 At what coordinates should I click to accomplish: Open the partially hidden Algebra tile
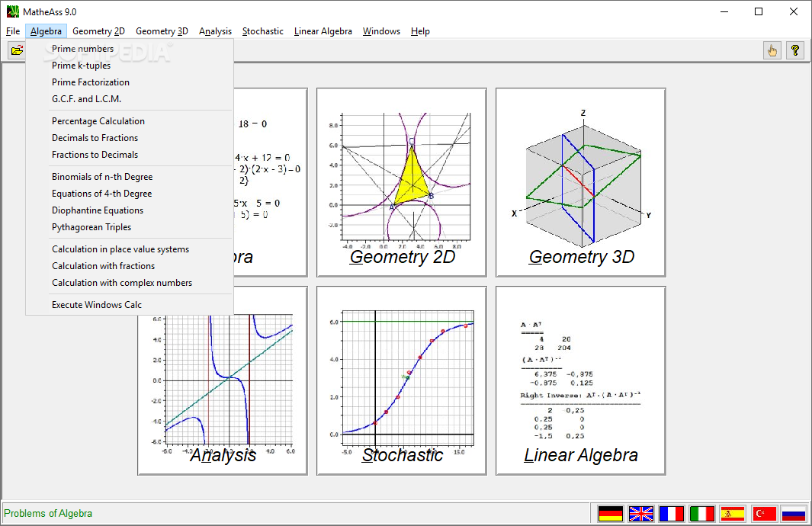coord(271,182)
